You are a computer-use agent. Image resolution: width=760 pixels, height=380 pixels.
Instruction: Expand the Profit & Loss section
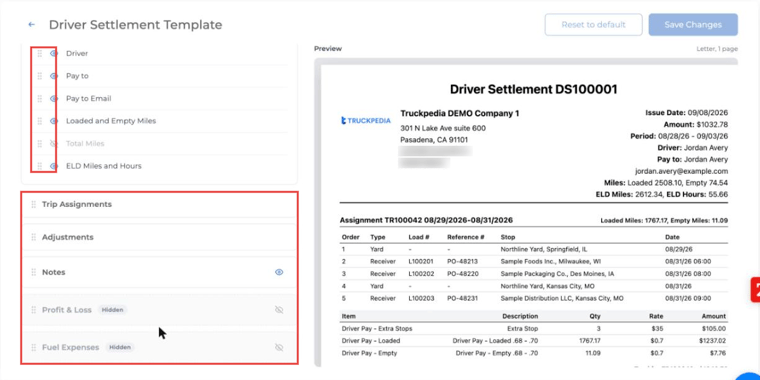coord(159,310)
